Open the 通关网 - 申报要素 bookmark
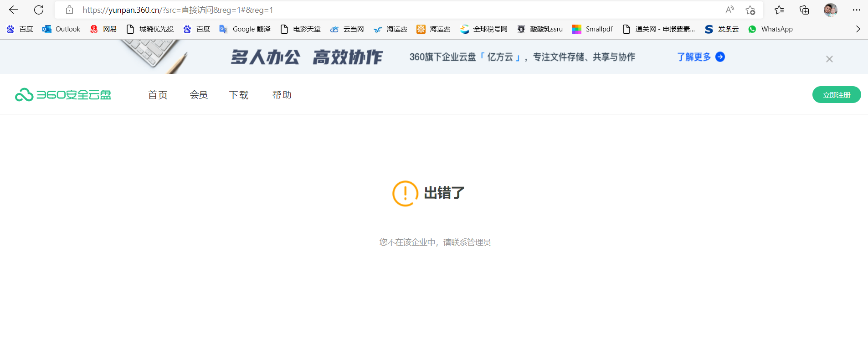Viewport: 868px width, 340px height. pos(658,29)
